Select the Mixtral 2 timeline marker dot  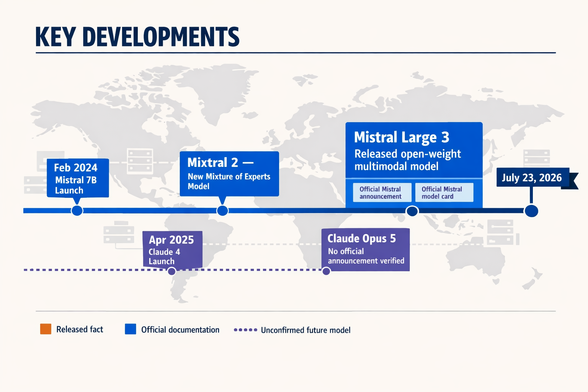coord(222,211)
